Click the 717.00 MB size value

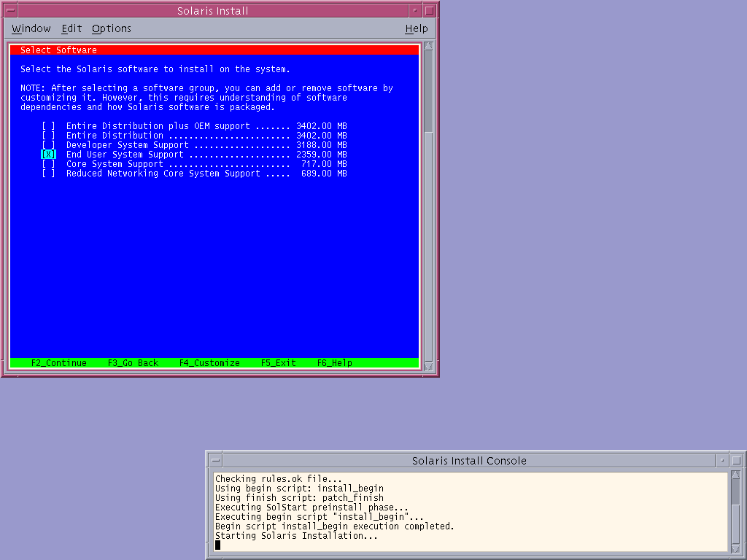click(324, 164)
